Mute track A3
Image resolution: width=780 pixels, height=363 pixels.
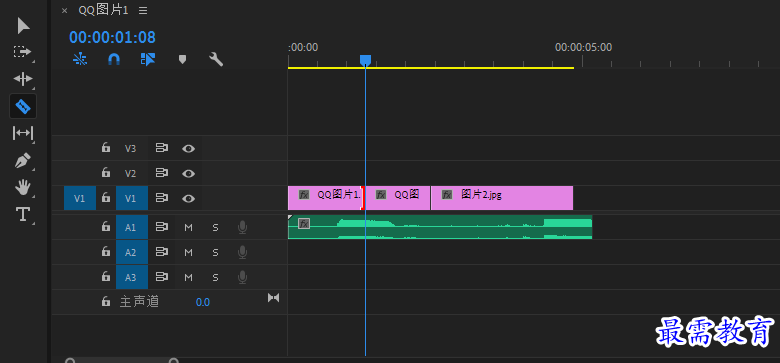189,277
